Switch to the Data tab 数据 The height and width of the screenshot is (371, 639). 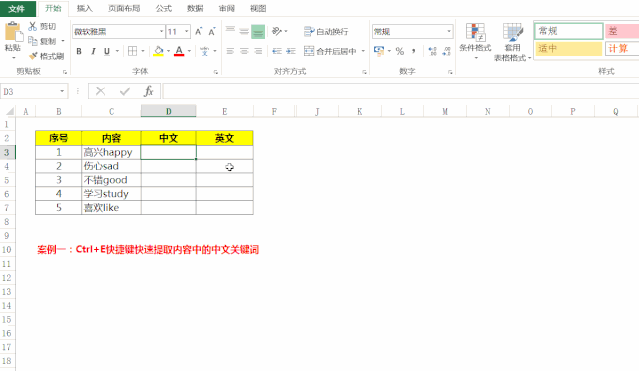click(x=195, y=9)
